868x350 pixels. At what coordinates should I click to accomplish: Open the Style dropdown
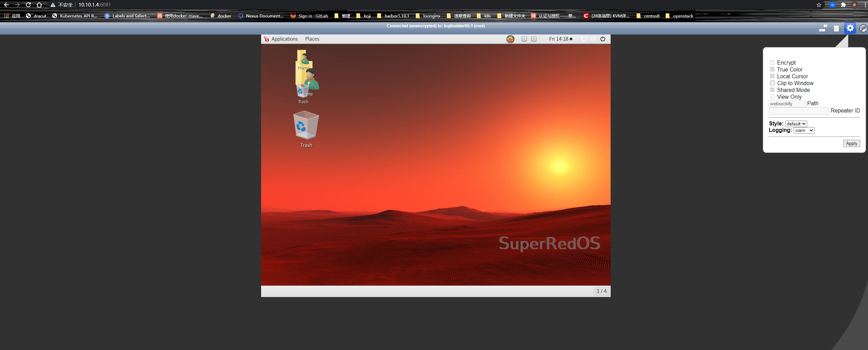pyautogui.click(x=796, y=124)
